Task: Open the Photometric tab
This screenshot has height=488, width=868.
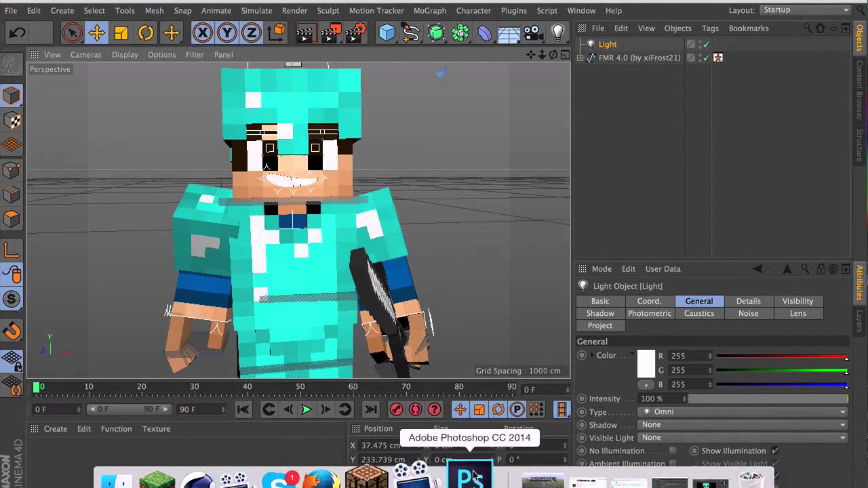Action: 649,314
